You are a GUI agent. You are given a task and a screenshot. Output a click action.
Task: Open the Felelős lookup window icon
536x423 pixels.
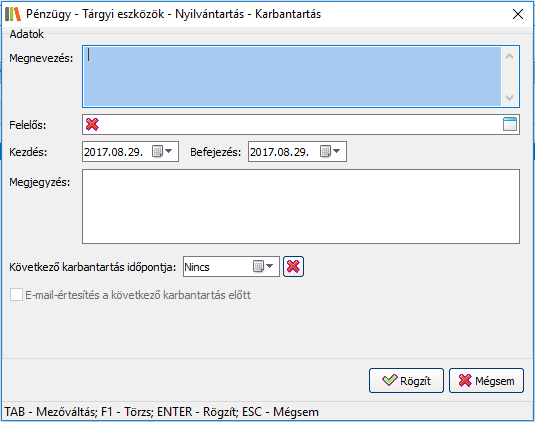(510, 124)
